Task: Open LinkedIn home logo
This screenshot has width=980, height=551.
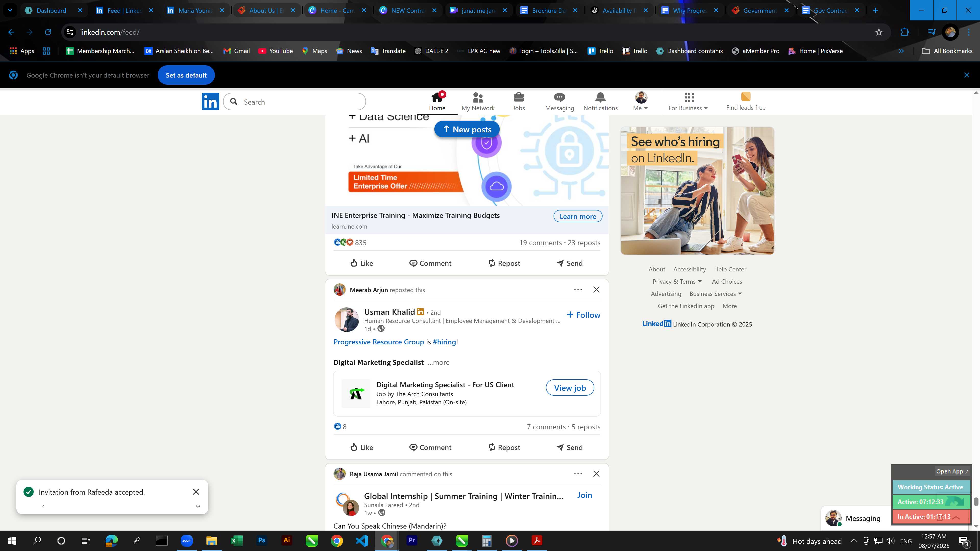Action: (x=210, y=102)
